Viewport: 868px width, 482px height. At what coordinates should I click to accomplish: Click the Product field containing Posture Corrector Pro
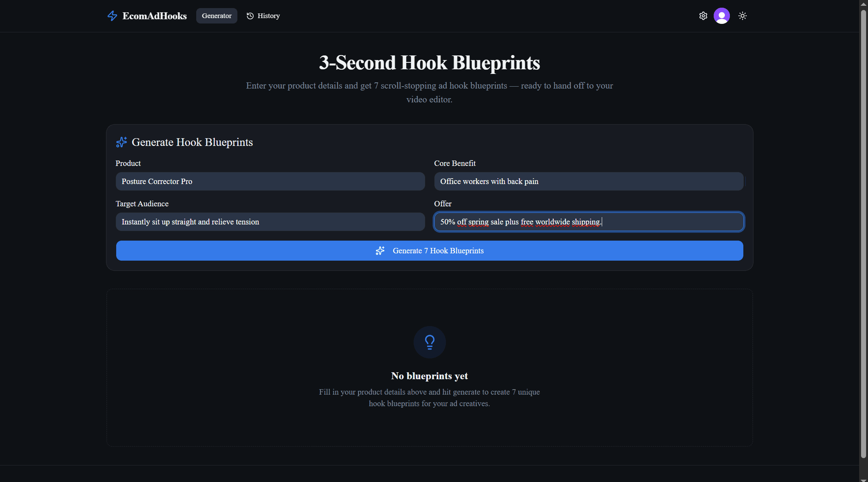coord(270,181)
